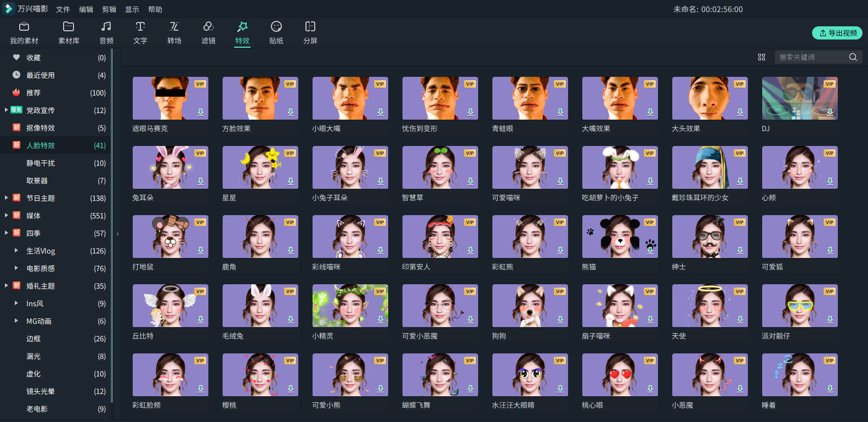Select the DJ effect thumbnail

(x=800, y=98)
